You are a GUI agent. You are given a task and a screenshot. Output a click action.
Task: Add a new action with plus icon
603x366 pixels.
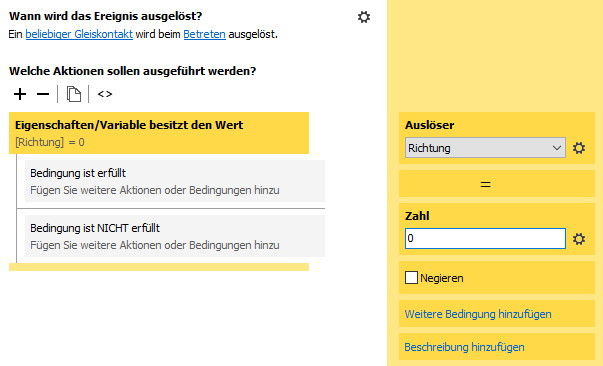coord(20,94)
